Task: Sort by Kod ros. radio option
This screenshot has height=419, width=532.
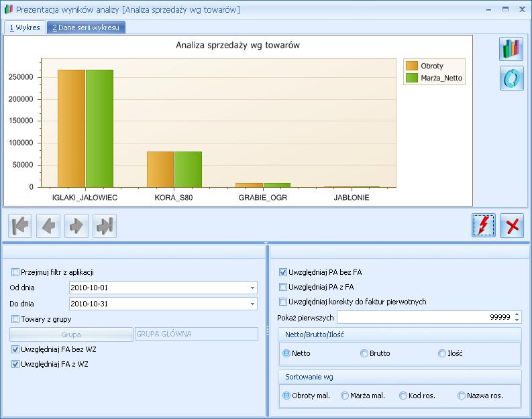Action: [403, 396]
